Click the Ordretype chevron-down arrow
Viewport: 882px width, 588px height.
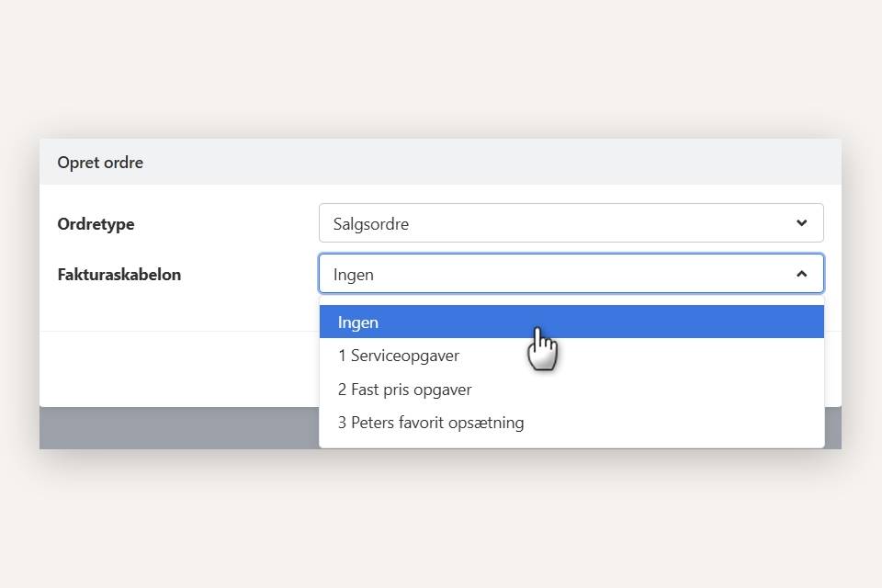pos(801,223)
